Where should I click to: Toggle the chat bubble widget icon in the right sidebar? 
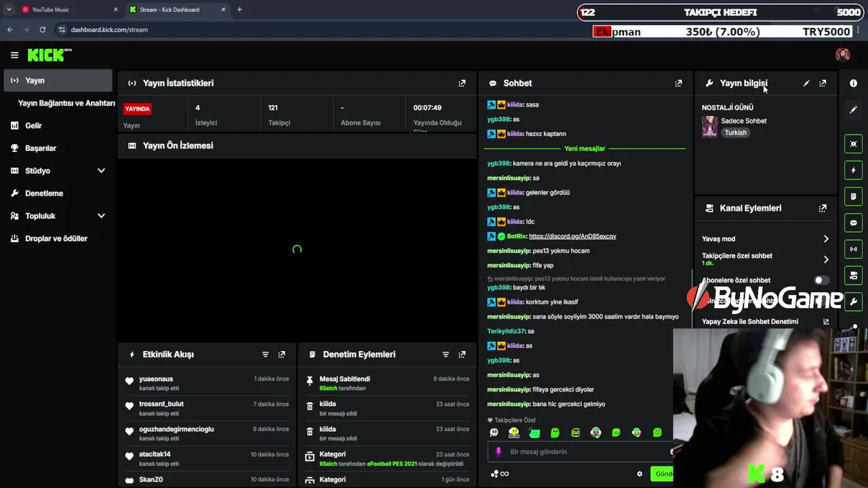[x=853, y=223]
